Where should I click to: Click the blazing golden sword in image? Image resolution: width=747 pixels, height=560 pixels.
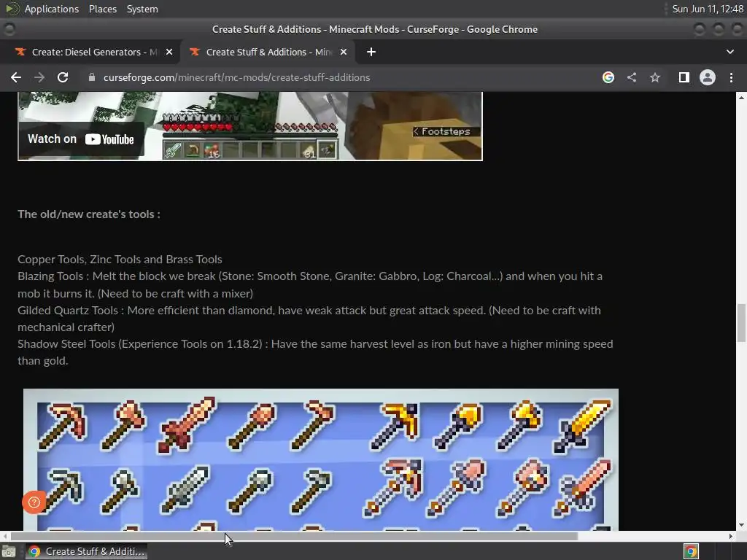point(582,426)
